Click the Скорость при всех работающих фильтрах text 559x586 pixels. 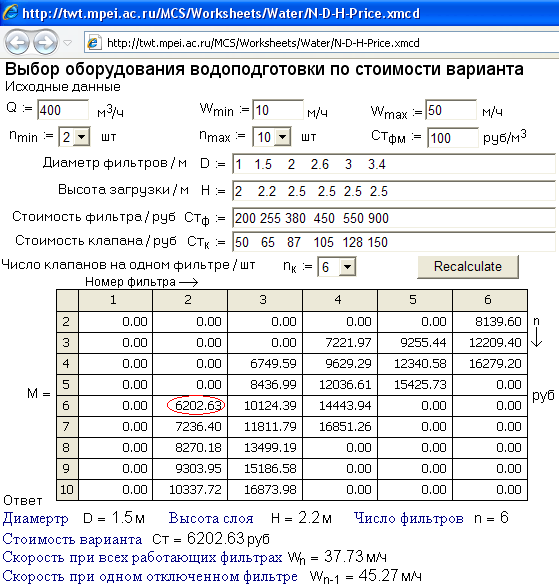(x=142, y=557)
